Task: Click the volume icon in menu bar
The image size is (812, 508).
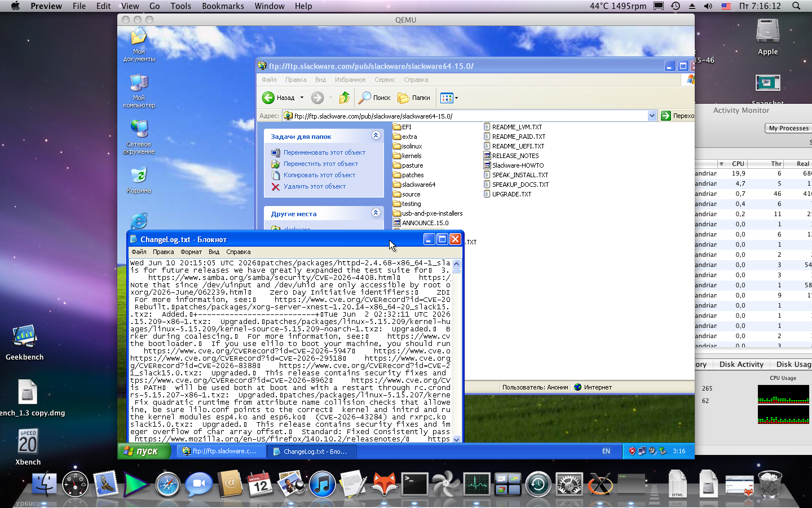Action: click(x=708, y=6)
